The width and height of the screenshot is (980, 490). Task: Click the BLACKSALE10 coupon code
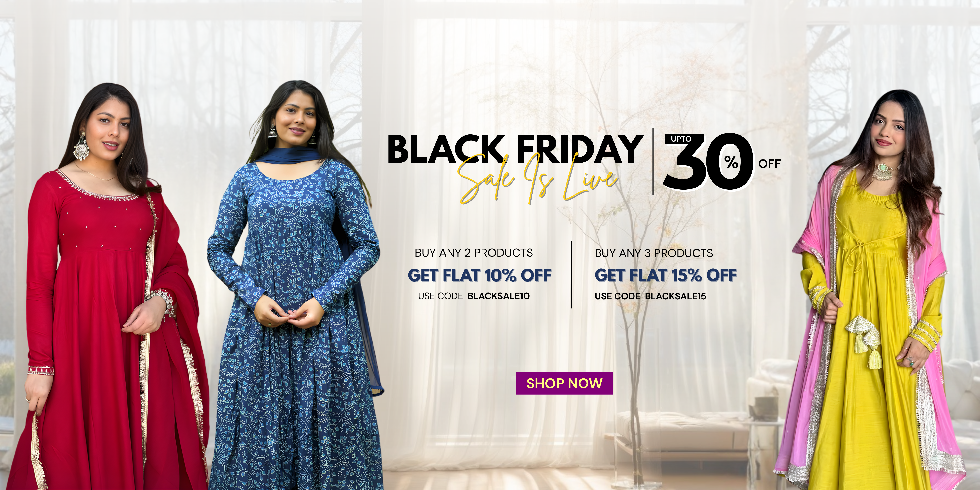pyautogui.click(x=498, y=296)
